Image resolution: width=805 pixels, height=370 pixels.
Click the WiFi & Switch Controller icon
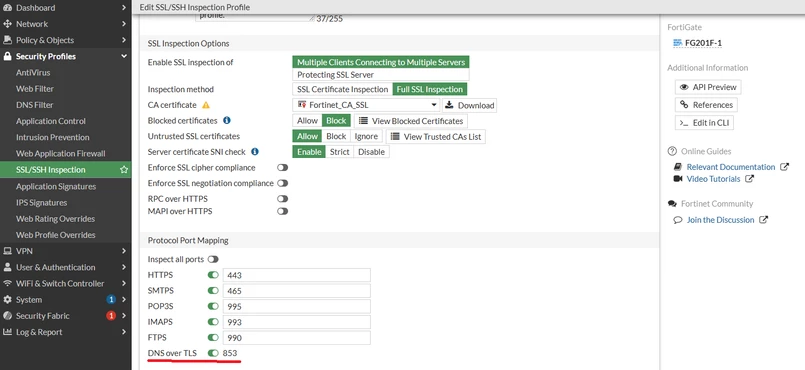[x=7, y=283]
